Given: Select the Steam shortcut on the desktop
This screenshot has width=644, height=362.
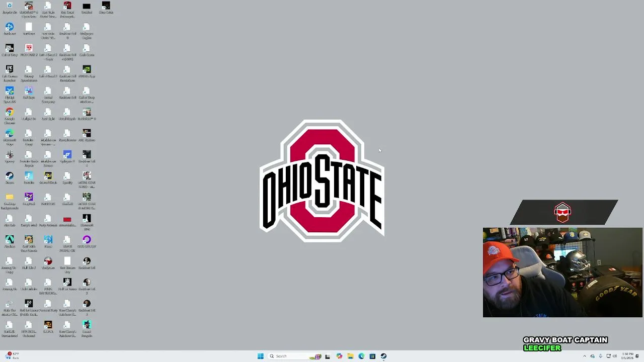Looking at the screenshot, I should (x=10, y=177).
